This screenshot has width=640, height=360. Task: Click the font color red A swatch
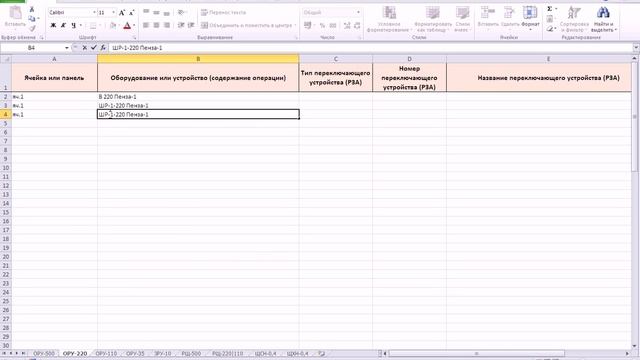click(127, 26)
